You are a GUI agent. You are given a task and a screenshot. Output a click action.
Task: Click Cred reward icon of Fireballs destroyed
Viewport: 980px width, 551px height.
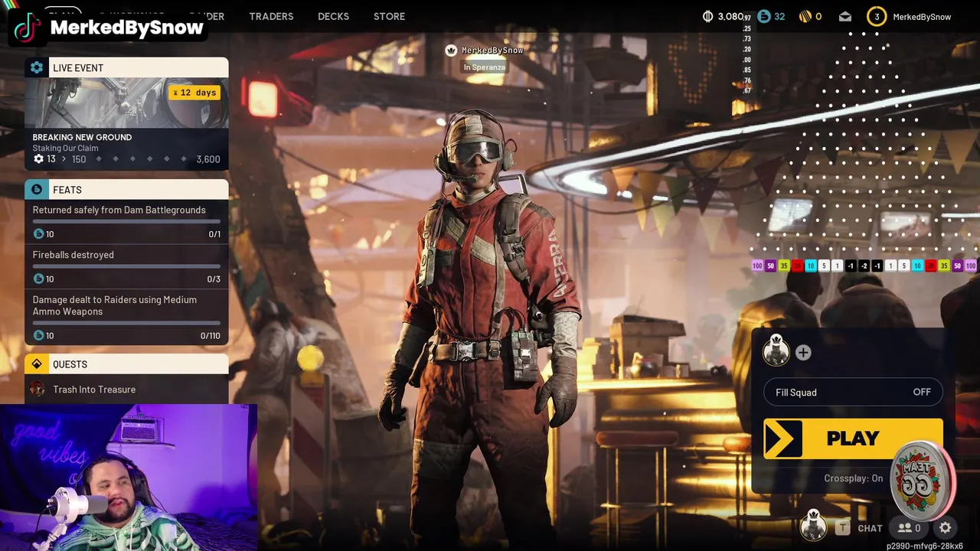38,279
